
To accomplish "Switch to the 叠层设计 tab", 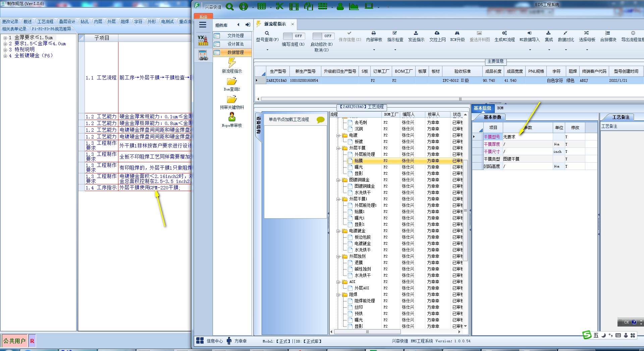I will click(67, 21).
